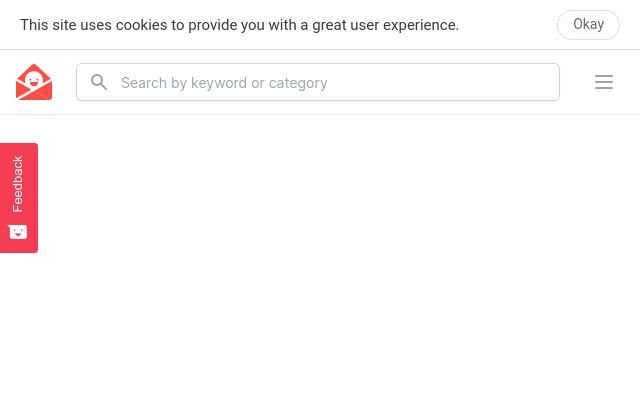Focus the keyword or category search field
Screen dimensions: 640x395
click(318, 82)
